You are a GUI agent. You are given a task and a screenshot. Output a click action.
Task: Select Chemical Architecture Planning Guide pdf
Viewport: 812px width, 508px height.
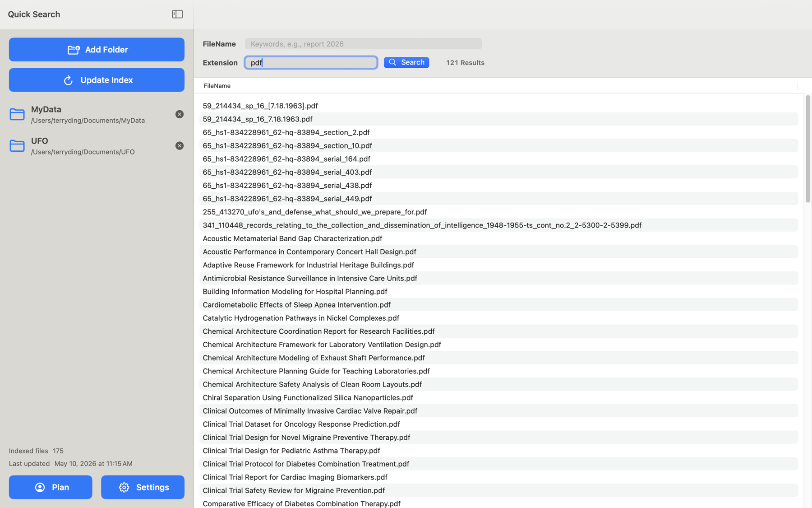click(x=498, y=371)
